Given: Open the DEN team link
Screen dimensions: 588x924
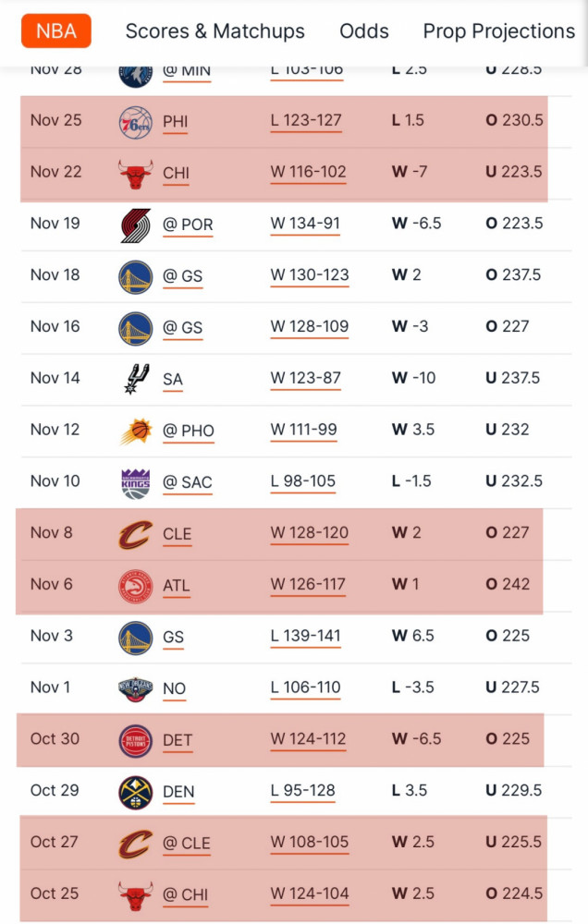Looking at the screenshot, I should pos(178,792).
